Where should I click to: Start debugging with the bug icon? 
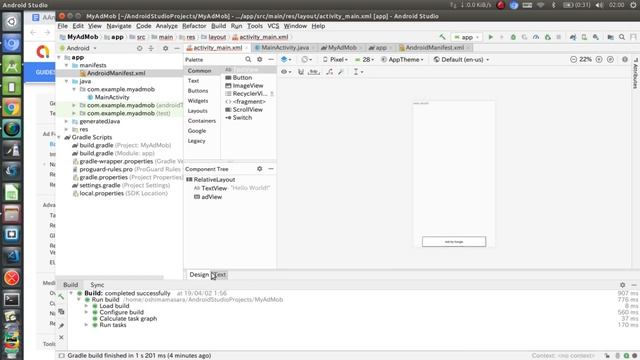(x=513, y=37)
